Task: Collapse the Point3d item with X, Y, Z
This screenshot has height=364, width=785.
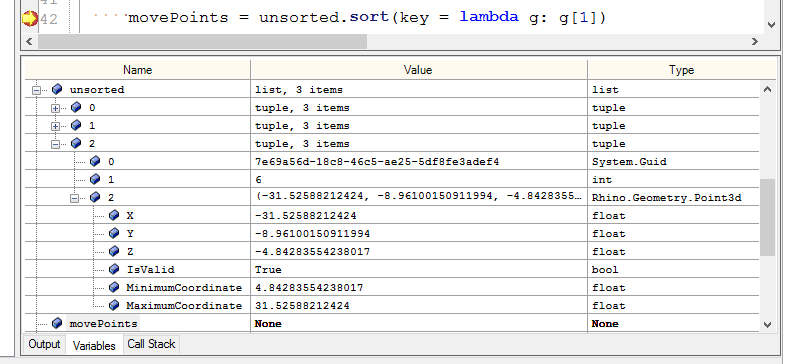Action: [x=75, y=199]
